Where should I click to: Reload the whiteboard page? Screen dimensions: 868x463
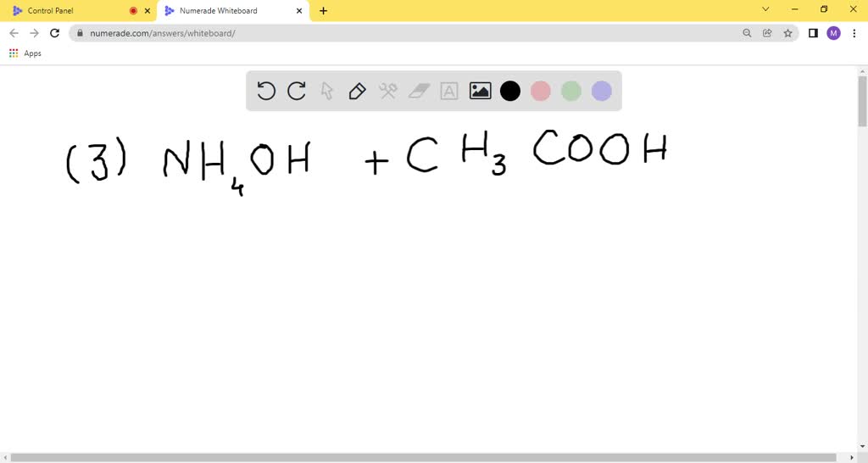(54, 33)
